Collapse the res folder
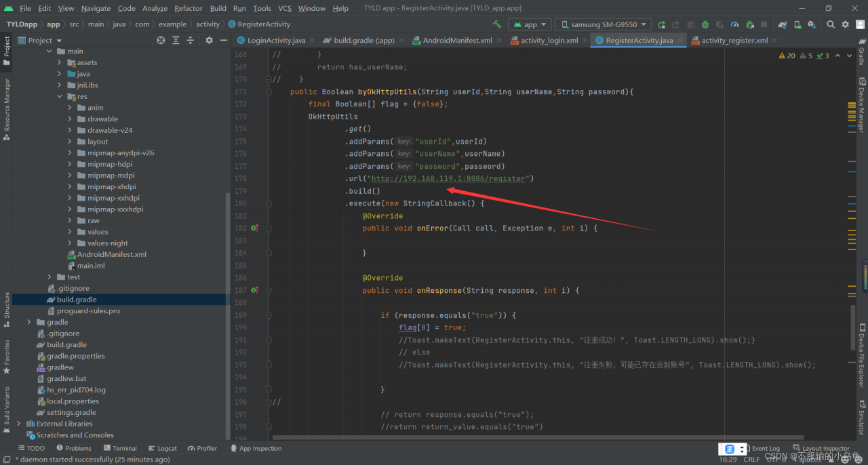This screenshot has height=465, width=868. [60, 96]
